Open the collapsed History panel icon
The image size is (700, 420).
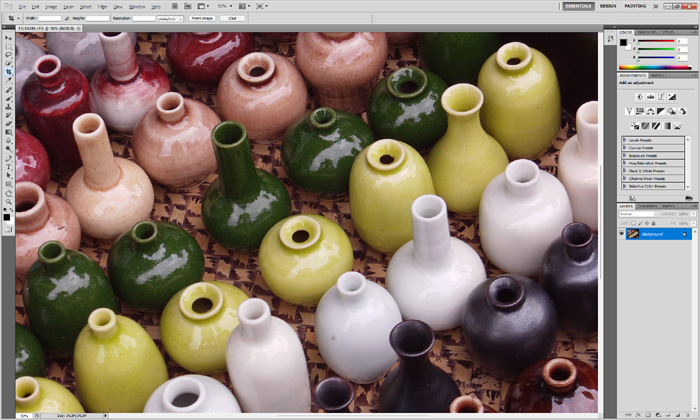(610, 39)
